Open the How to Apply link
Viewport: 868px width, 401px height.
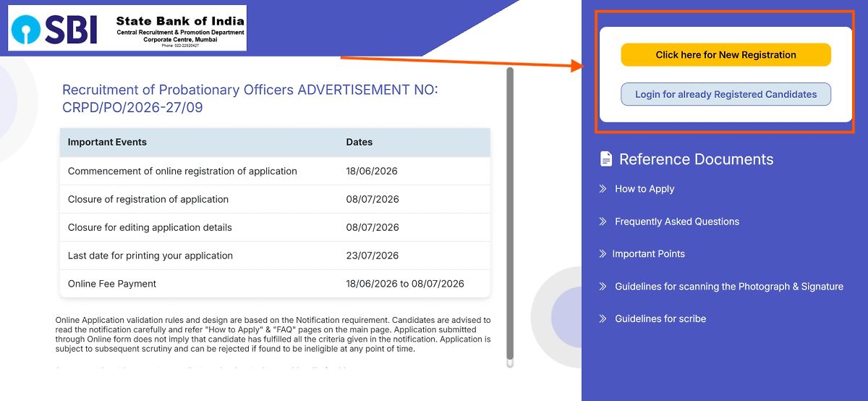pos(644,189)
